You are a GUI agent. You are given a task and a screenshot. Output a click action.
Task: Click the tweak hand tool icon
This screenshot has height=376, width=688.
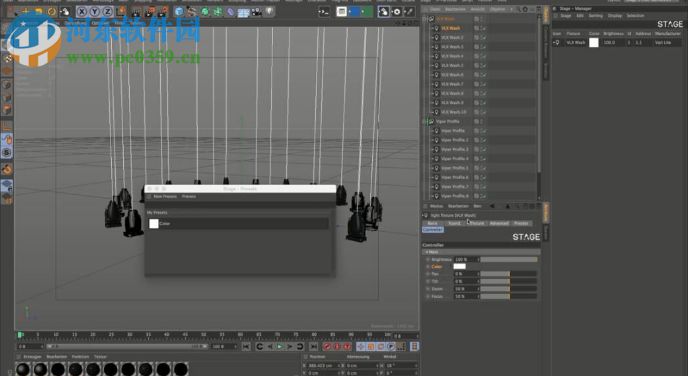pyautogui.click(x=7, y=140)
